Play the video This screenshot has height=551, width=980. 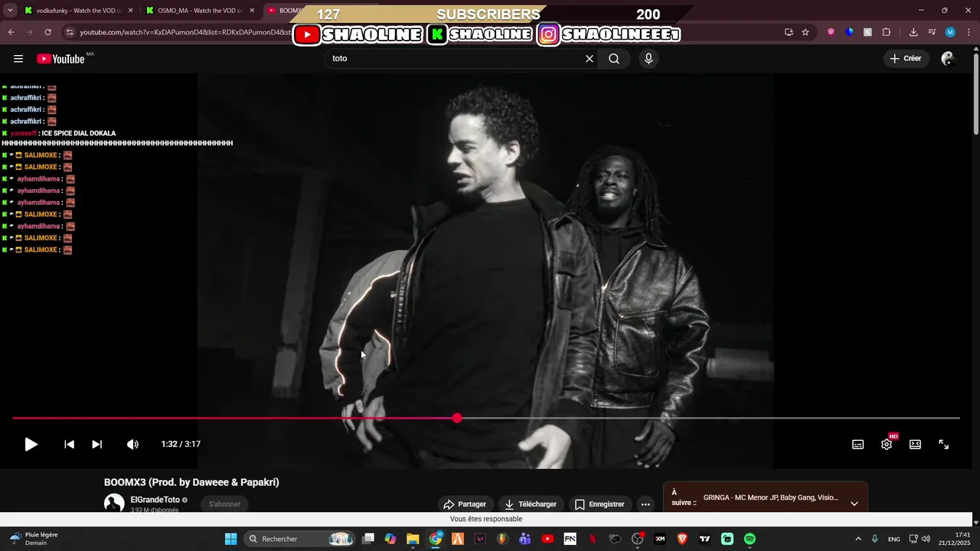pos(31,444)
